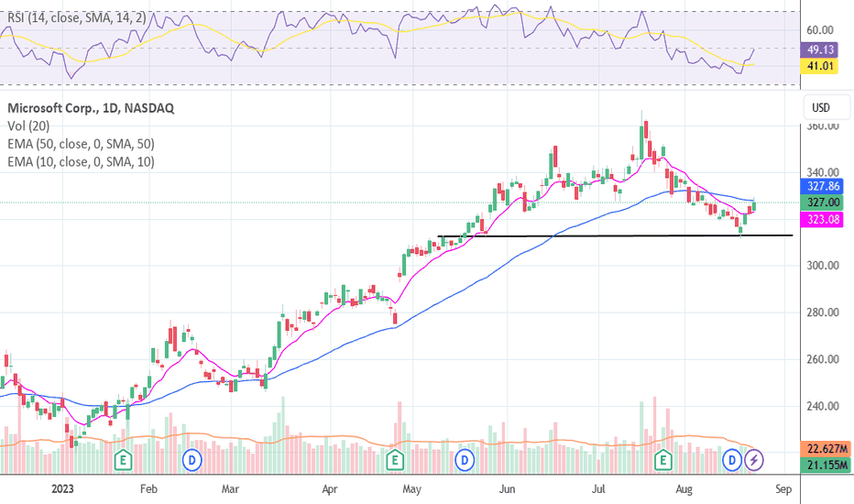The height and width of the screenshot is (504, 854).
Task: Click the Sep label on the time axis
Action: coord(783,488)
